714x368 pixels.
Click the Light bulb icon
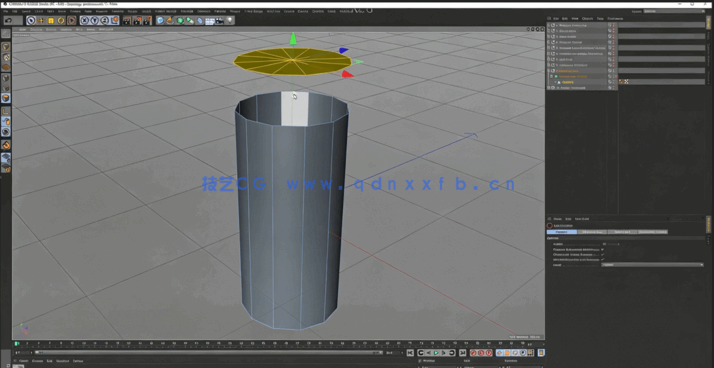(x=230, y=20)
